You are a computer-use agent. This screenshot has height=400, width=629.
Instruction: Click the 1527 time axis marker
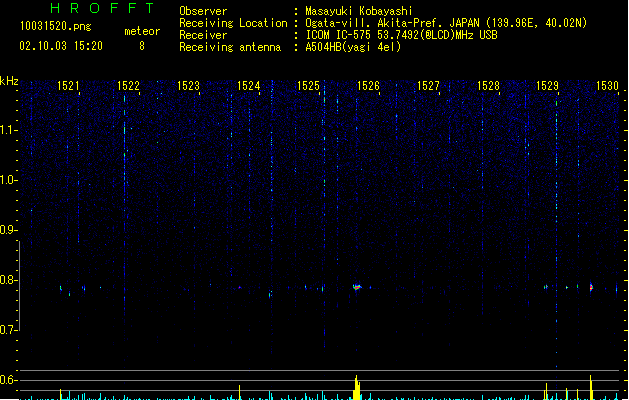click(428, 86)
